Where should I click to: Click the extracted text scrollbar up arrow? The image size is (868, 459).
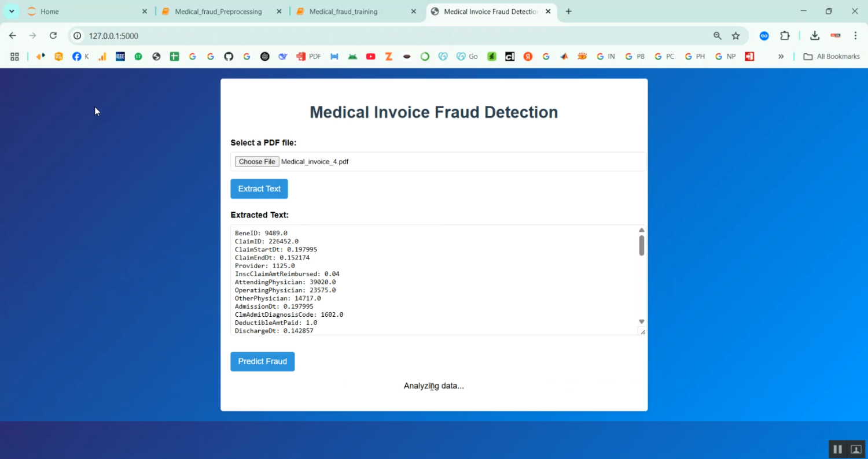click(641, 230)
